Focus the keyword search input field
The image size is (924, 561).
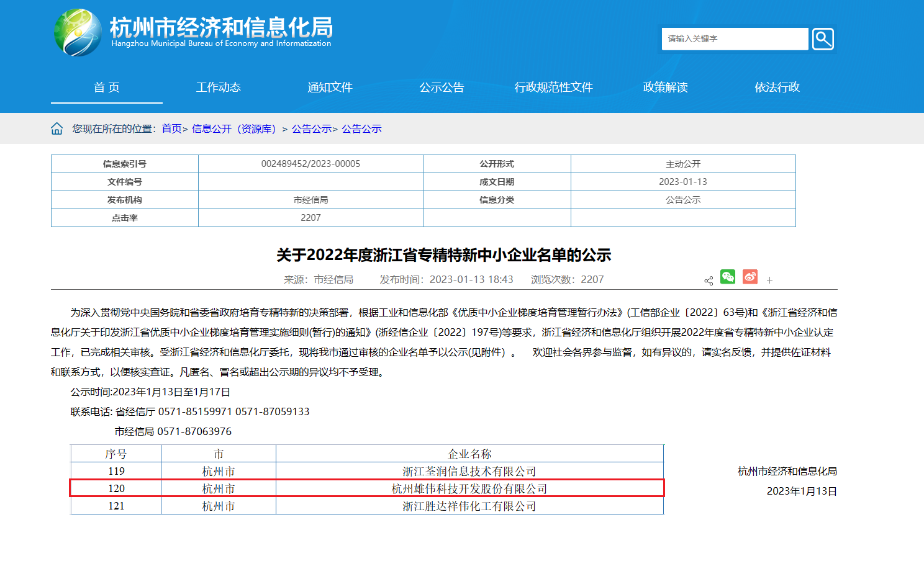click(735, 38)
